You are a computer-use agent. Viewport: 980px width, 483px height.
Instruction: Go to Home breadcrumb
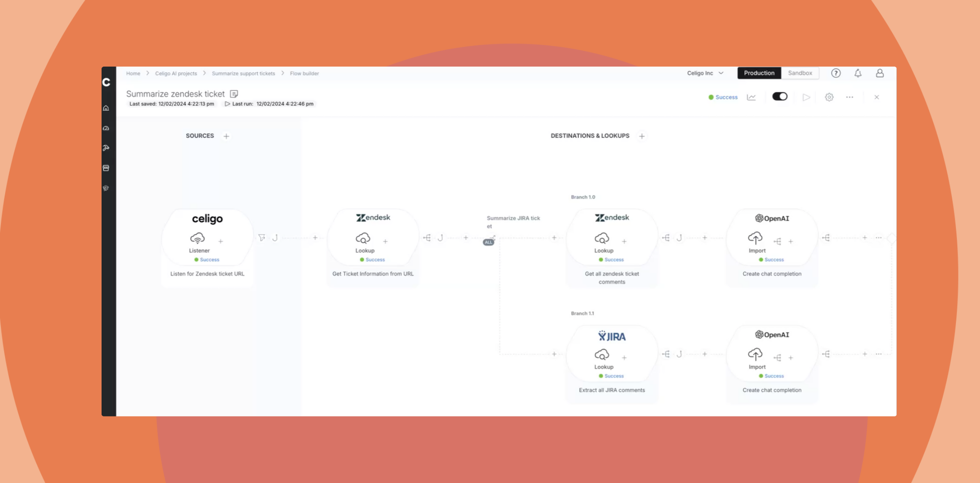[133, 73]
